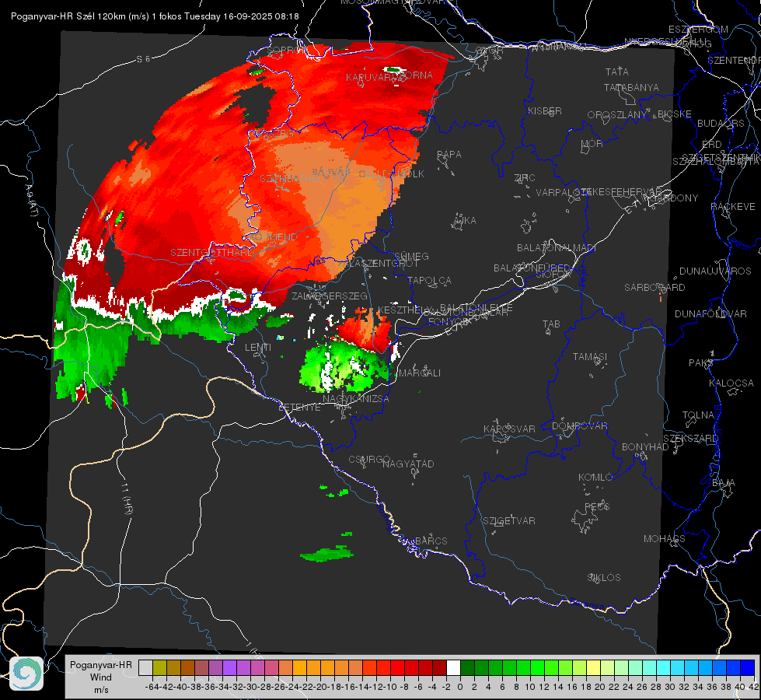This screenshot has width=761, height=700.
Task: Click the TAB city label
Action: coord(551,324)
